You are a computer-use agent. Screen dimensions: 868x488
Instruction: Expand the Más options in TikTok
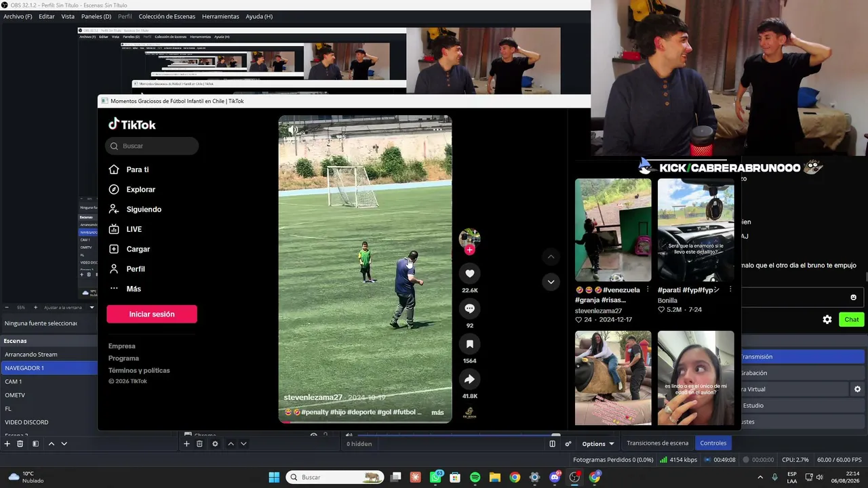click(134, 289)
